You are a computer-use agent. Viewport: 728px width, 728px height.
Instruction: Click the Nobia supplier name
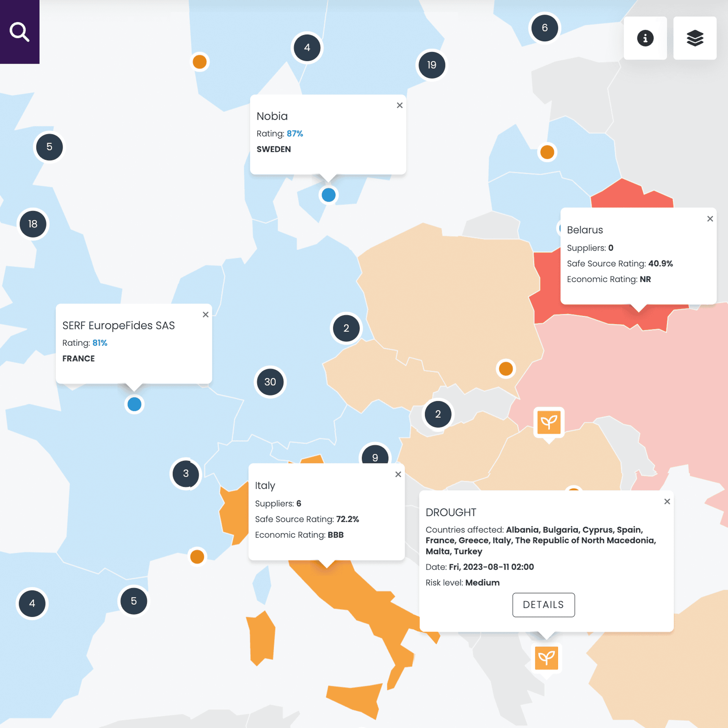272,116
